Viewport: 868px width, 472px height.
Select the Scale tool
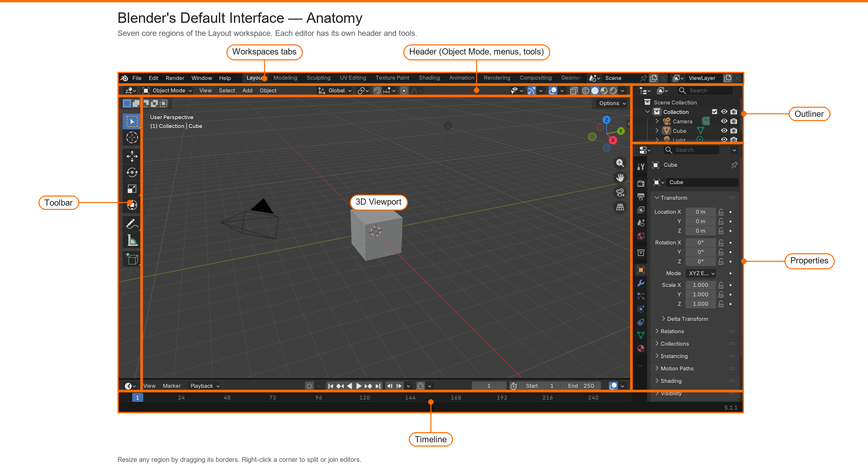pyautogui.click(x=132, y=189)
